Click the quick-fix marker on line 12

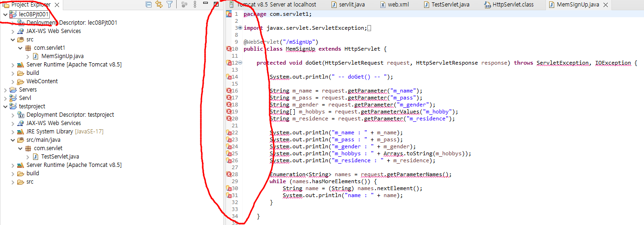pyautogui.click(x=228, y=63)
